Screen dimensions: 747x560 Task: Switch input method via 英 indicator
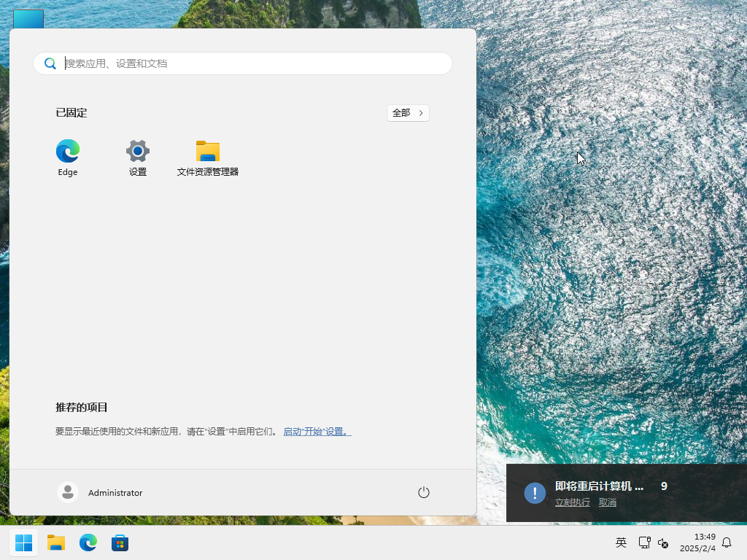621,542
